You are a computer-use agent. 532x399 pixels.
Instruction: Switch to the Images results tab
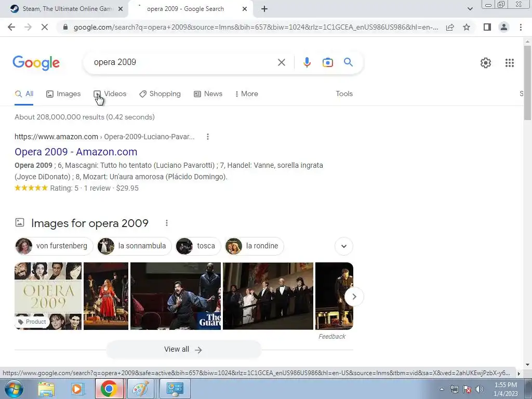click(x=63, y=94)
